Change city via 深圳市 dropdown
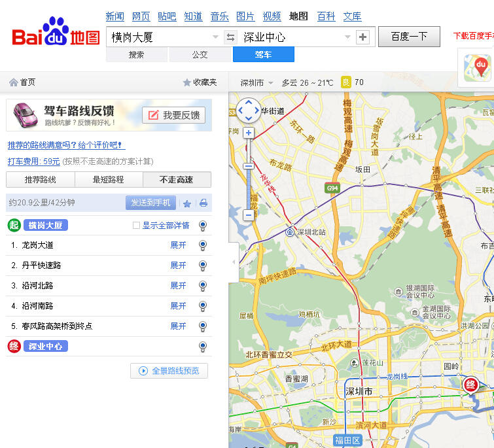494x448 pixels. coord(256,83)
